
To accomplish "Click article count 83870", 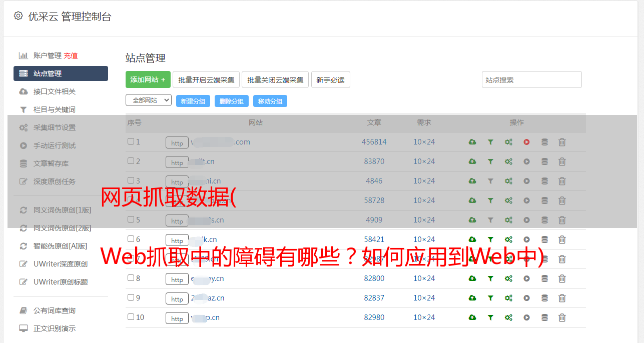I will pyautogui.click(x=374, y=161).
